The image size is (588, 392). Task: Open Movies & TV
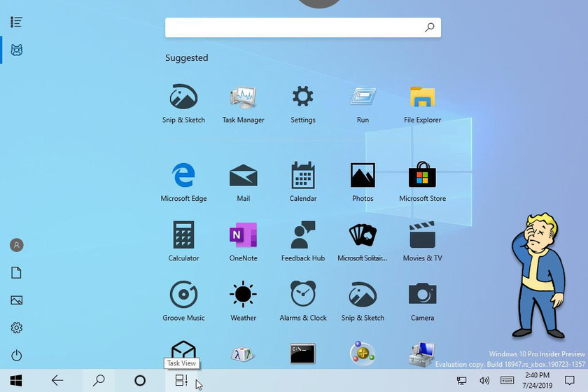pyautogui.click(x=422, y=241)
